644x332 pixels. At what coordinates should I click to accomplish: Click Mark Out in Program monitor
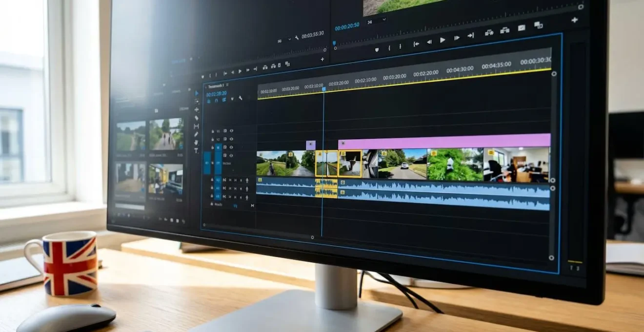click(400, 46)
